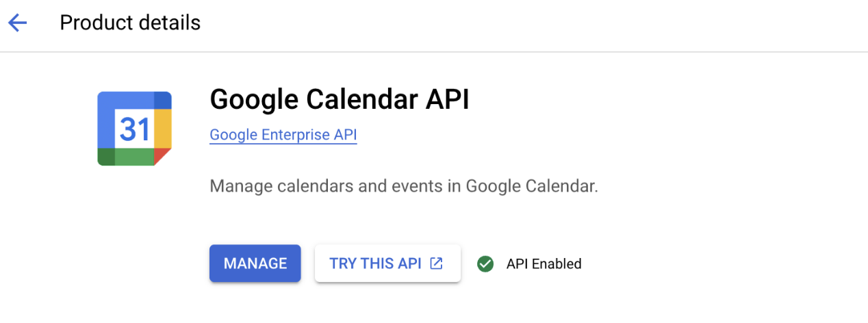The height and width of the screenshot is (323, 868).
Task: Click the API Enabled status text
Action: 544,263
